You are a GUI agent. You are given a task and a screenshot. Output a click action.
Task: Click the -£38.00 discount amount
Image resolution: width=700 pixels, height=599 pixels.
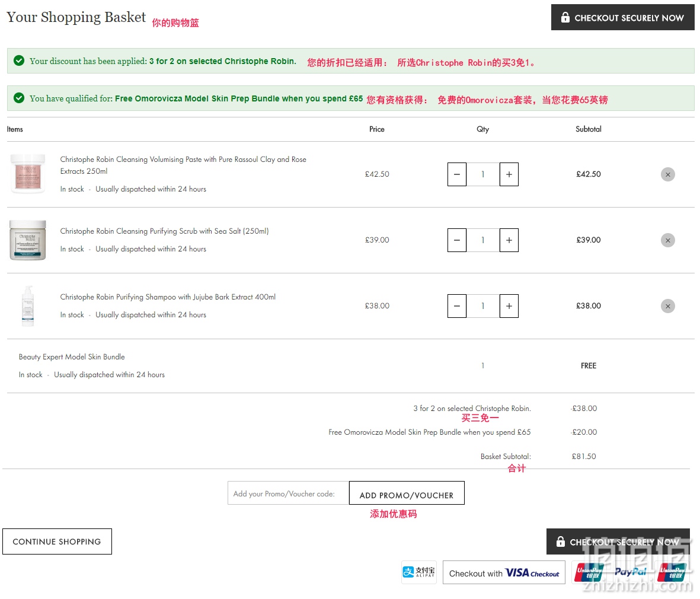(584, 408)
